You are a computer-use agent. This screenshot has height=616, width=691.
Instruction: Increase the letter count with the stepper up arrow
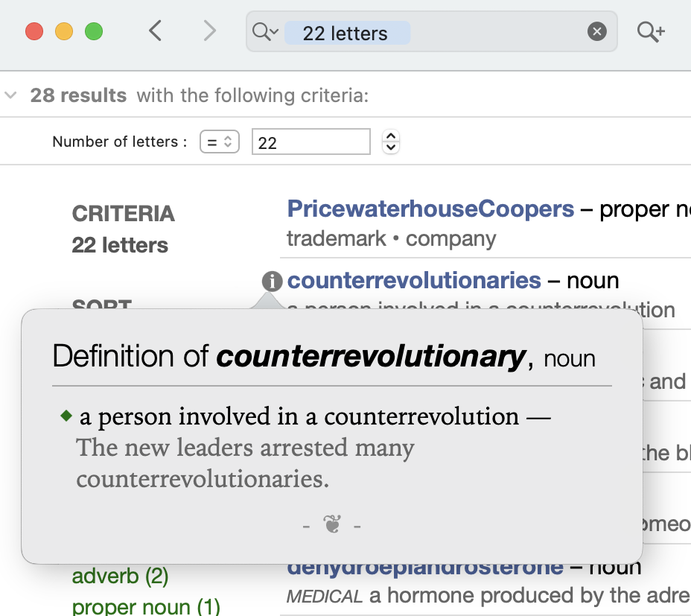[x=391, y=136]
